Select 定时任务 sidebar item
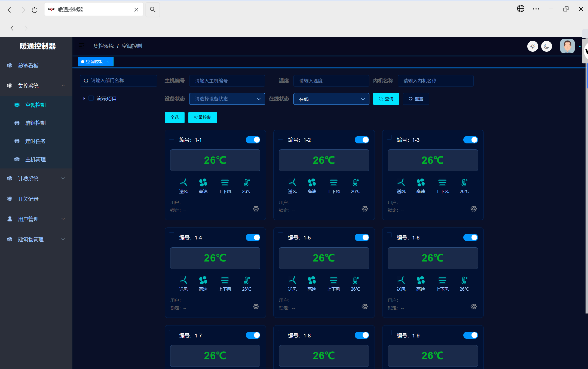 [36, 141]
